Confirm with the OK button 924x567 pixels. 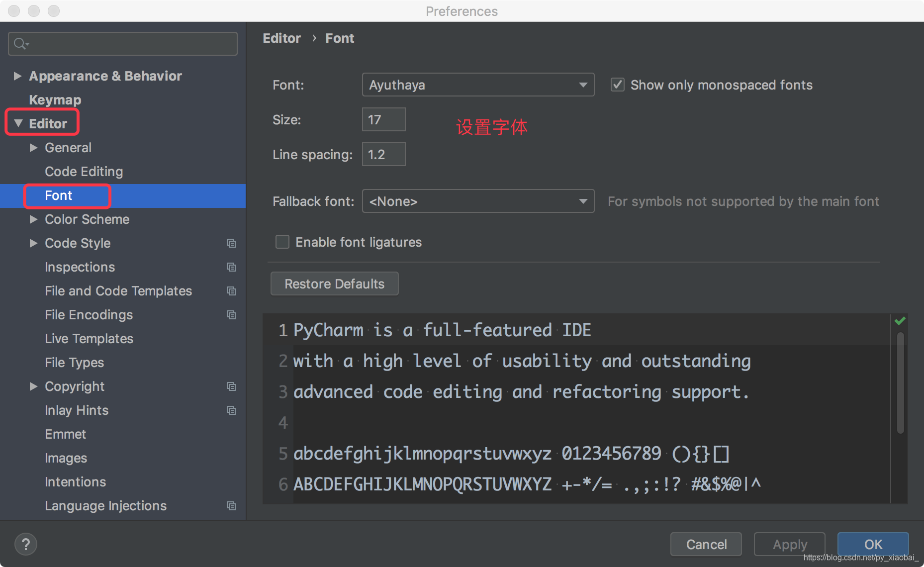tap(873, 544)
